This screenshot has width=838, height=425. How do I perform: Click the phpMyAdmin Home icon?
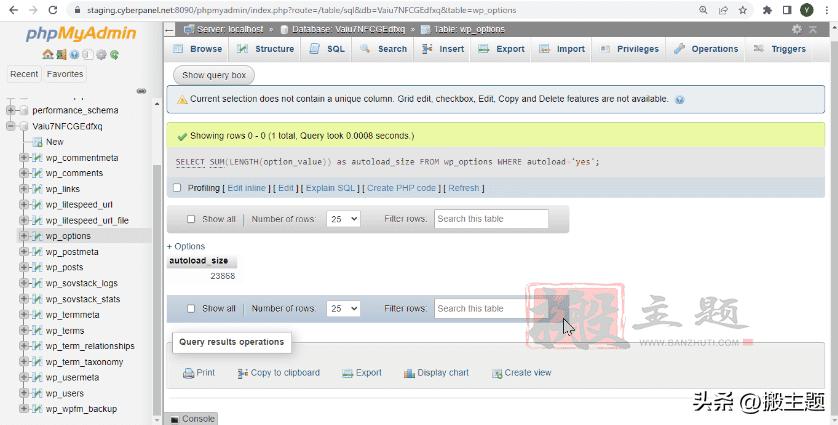tap(48, 55)
